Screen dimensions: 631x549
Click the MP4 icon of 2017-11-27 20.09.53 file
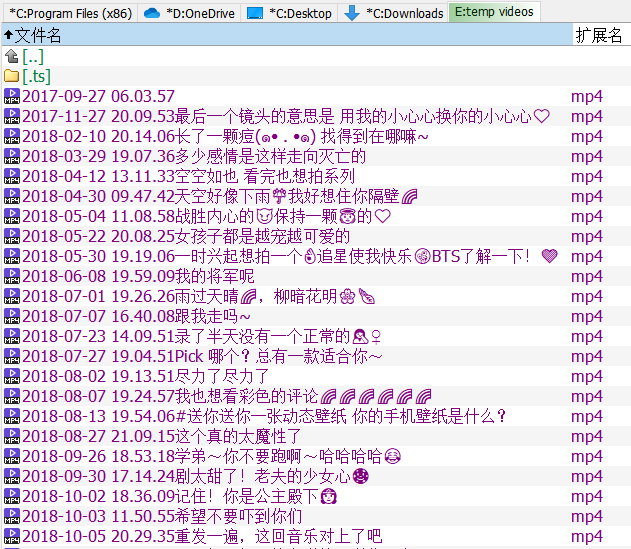click(x=12, y=116)
